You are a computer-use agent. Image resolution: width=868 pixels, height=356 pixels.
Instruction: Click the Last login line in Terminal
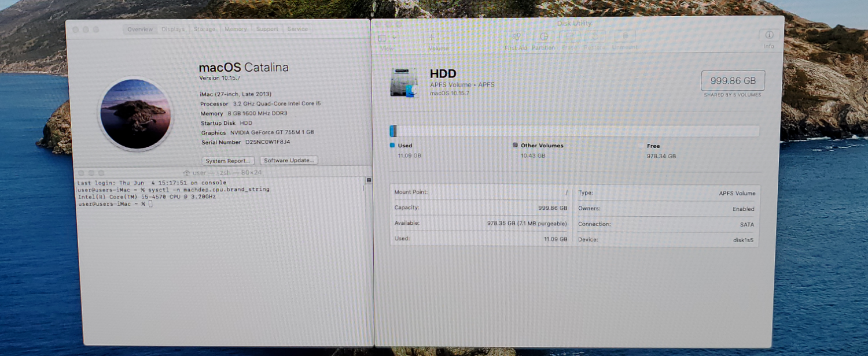coord(152,183)
